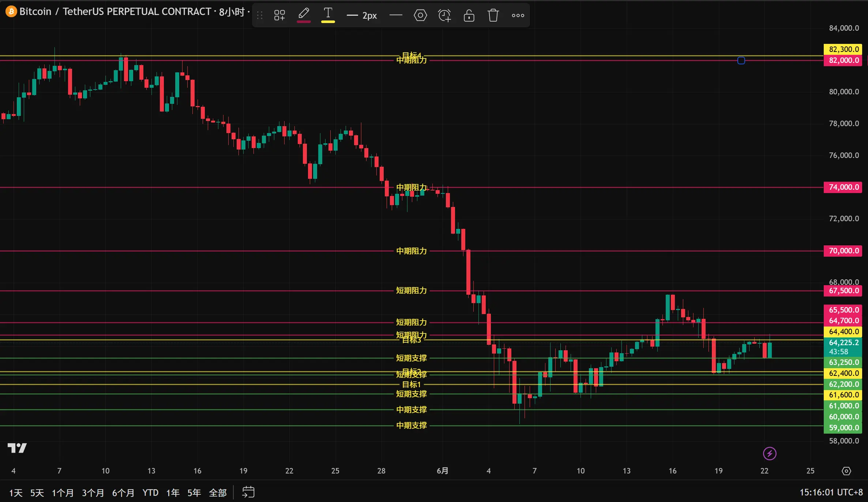Screen dimensions: 868x502
Task: Select 中期支撑 text on the 59,000 line
Action: [412, 426]
